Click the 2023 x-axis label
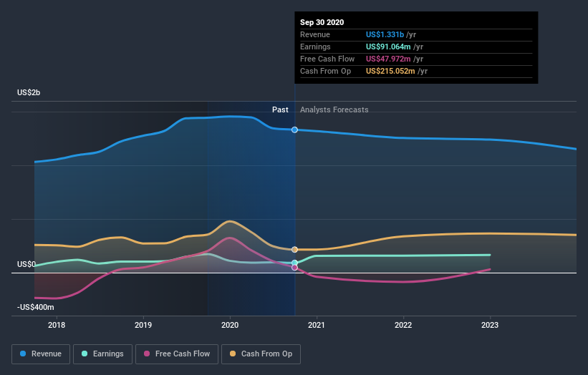The height and width of the screenshot is (375, 588). (490, 325)
